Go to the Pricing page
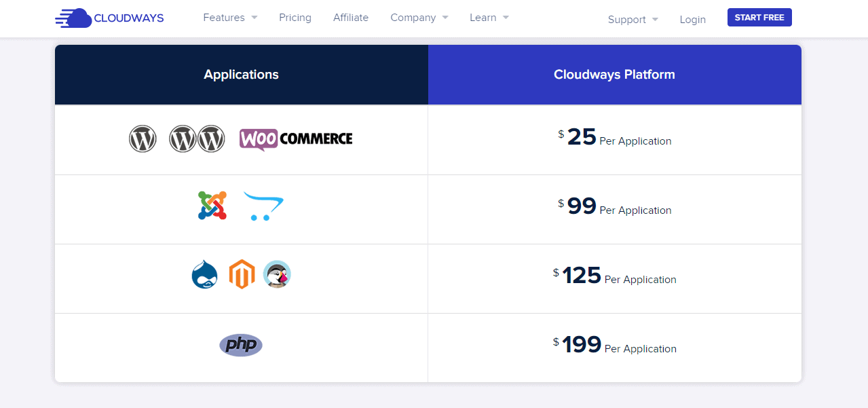 [x=295, y=18]
